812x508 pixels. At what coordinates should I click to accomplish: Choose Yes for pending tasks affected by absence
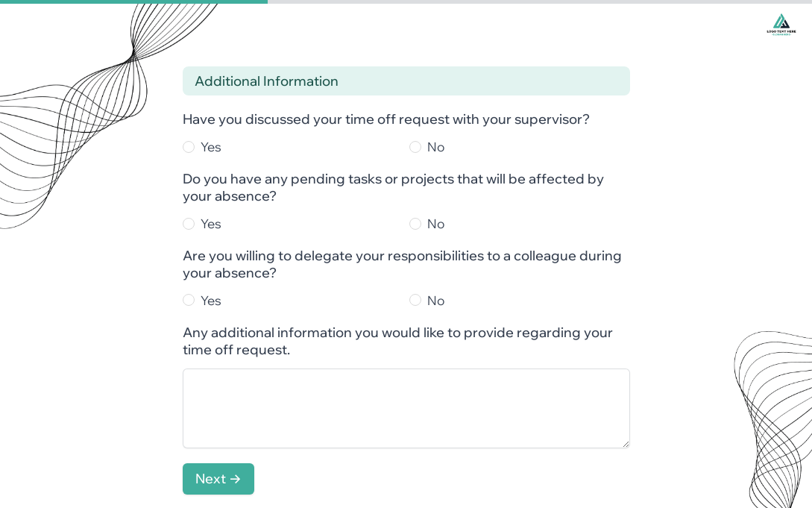[189, 224]
